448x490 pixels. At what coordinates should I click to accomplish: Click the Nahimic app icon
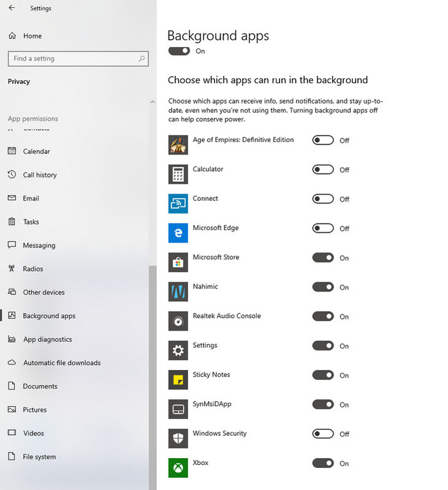(178, 292)
